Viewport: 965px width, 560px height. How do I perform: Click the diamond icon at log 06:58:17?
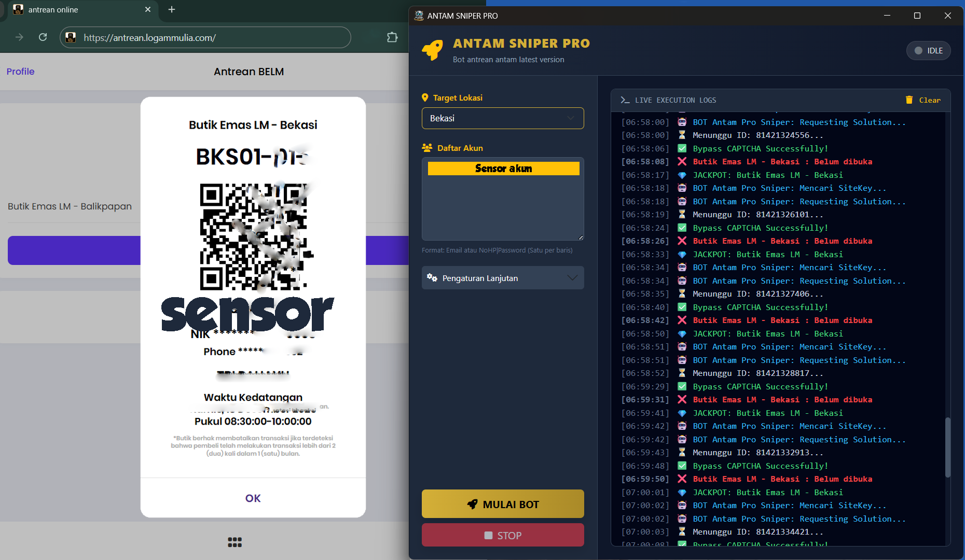pyautogui.click(x=682, y=175)
